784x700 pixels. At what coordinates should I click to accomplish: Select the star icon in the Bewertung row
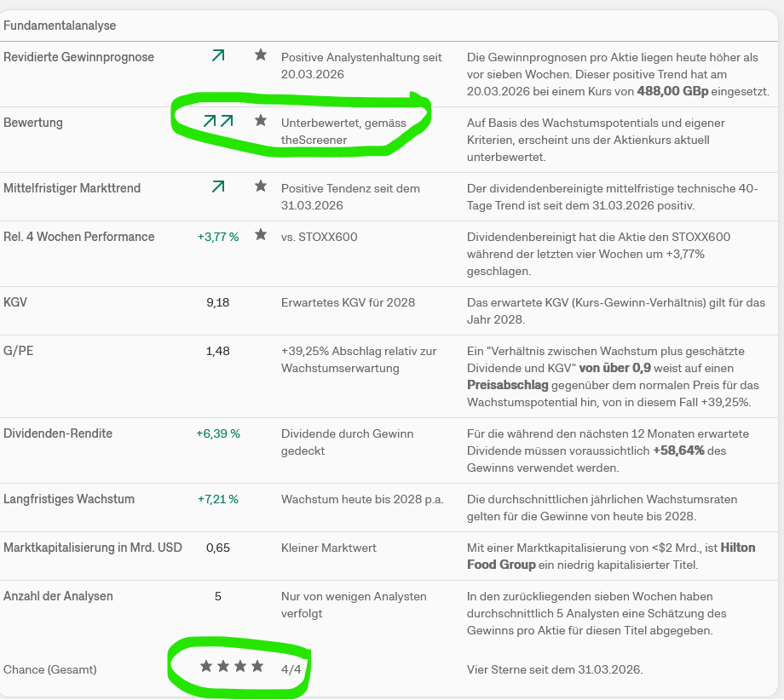click(261, 121)
